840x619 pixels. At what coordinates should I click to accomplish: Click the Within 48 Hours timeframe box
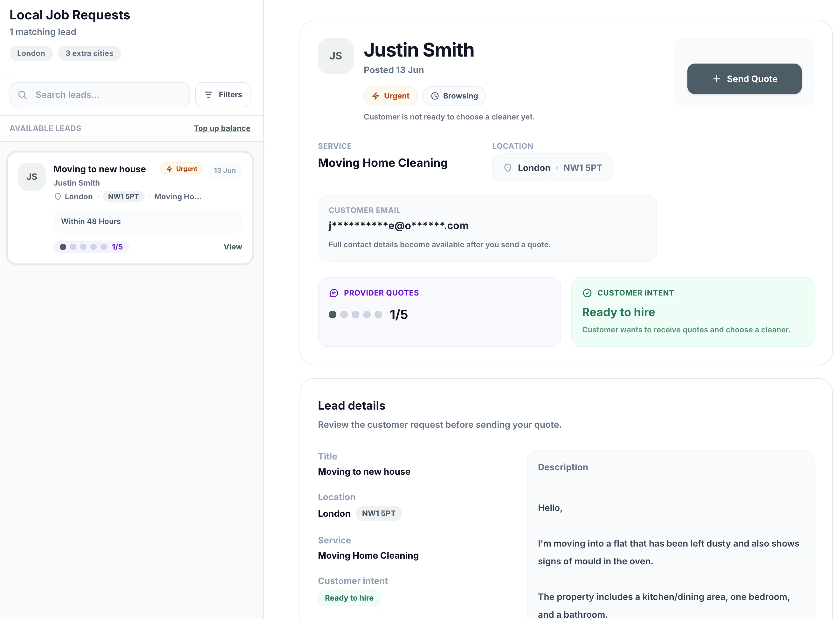tap(148, 222)
